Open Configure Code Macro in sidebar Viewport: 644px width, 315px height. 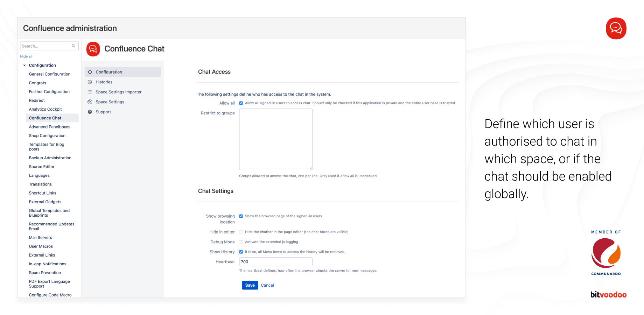pos(50,295)
